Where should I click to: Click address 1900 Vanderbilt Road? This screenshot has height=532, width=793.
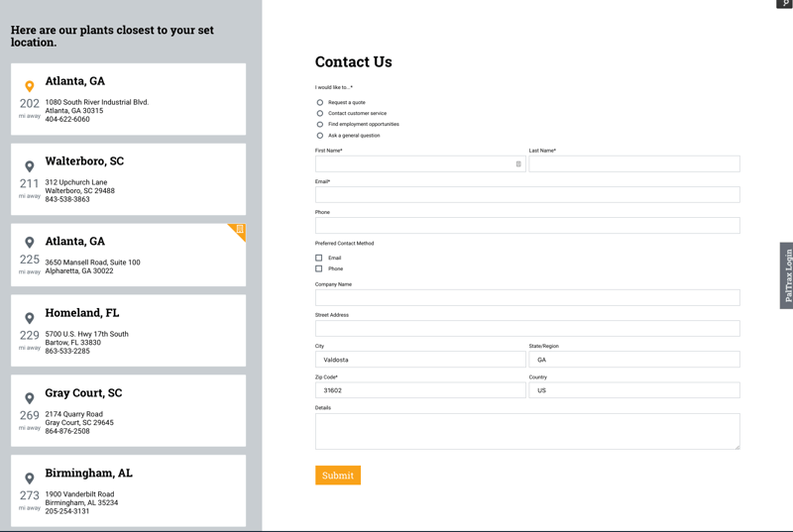point(79,494)
